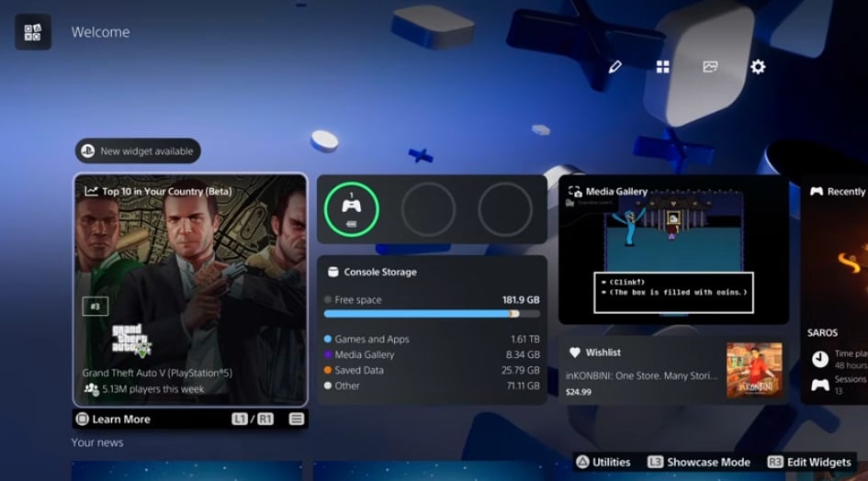Screen dimensions: 868x481
Task: Open the PlayStation symbols home icon
Action: (x=33, y=32)
